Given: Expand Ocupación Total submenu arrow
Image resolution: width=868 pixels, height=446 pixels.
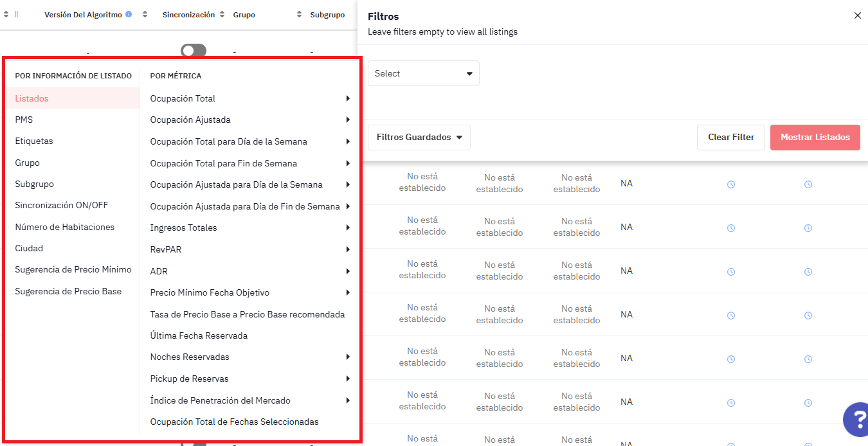Looking at the screenshot, I should 347,98.
